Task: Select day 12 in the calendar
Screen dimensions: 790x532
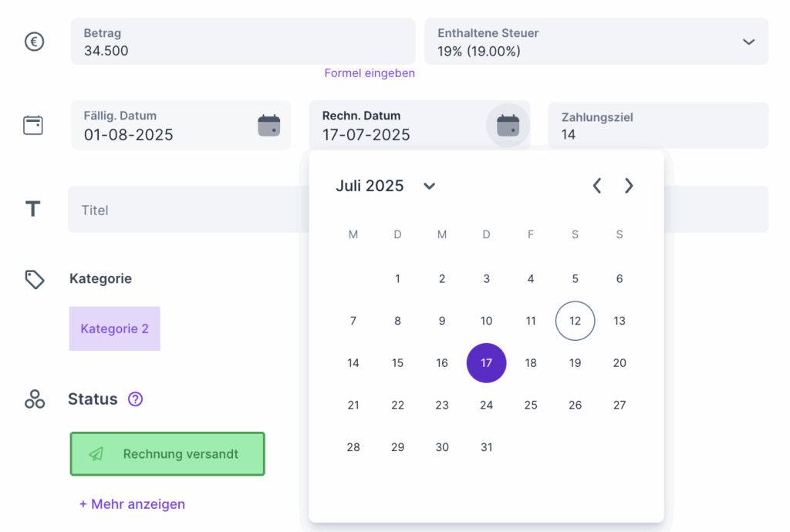Action: (x=575, y=321)
